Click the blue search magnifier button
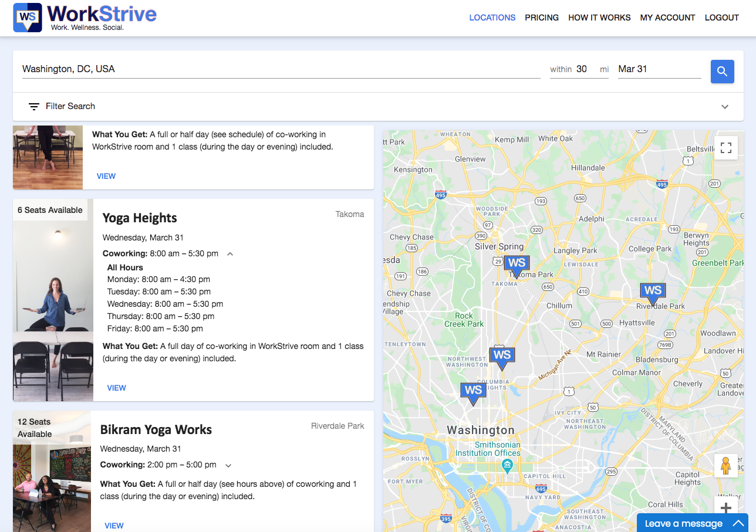This screenshot has height=532, width=756. (x=722, y=72)
